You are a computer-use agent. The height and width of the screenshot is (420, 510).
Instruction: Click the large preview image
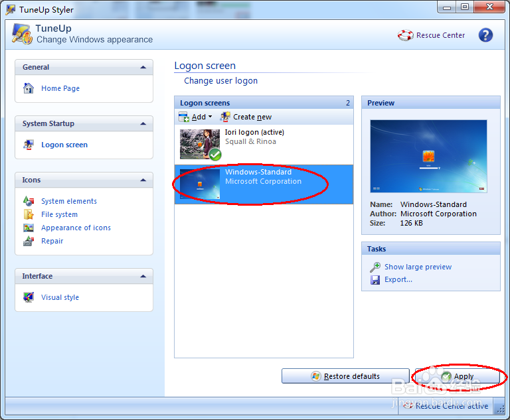coord(428,157)
